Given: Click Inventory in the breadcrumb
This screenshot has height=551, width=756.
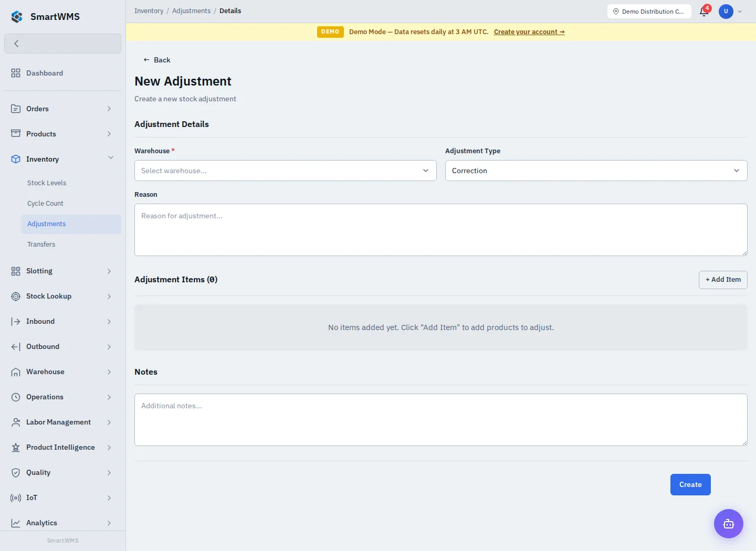Looking at the screenshot, I should [x=149, y=11].
